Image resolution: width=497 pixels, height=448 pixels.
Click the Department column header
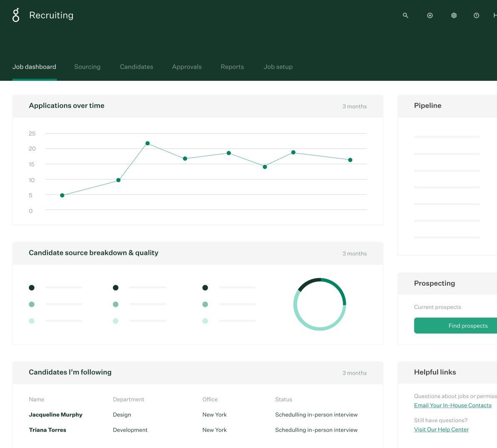pyautogui.click(x=128, y=399)
